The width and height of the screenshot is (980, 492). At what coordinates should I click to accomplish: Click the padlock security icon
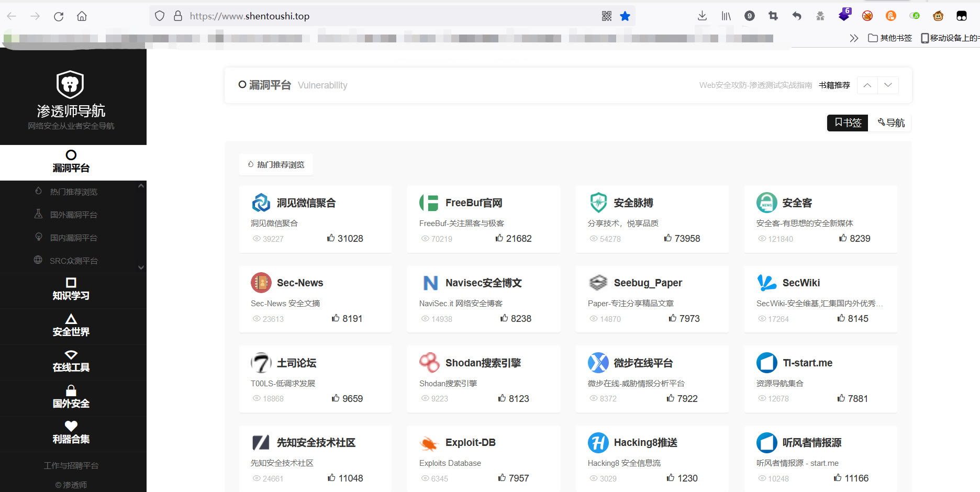178,16
